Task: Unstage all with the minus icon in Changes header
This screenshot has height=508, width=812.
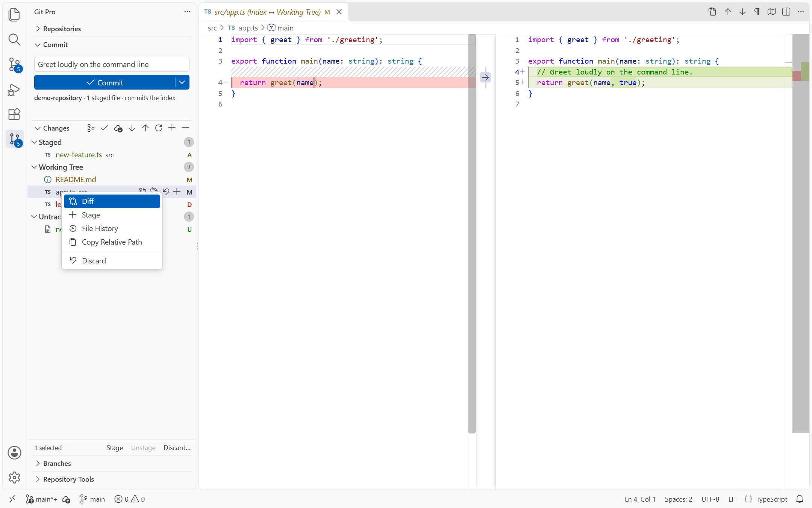Action: (x=185, y=128)
